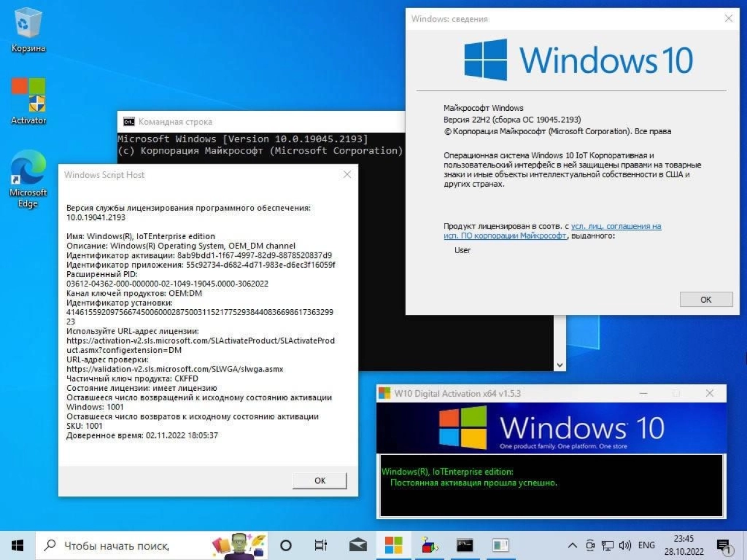Click 'Доверенное время: 02.11.2022 18:05:37' line
The height and width of the screenshot is (560, 747).
pyautogui.click(x=142, y=435)
